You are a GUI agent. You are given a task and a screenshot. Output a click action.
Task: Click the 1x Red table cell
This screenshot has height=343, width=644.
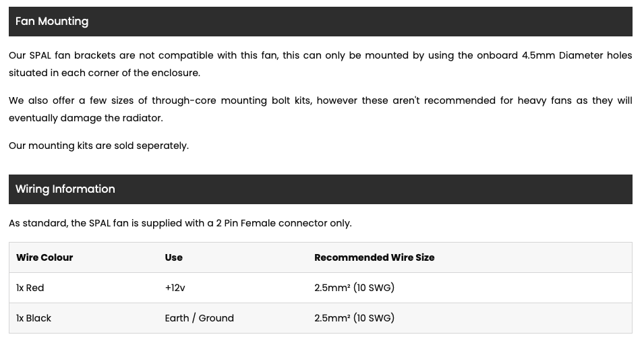pyautogui.click(x=30, y=288)
